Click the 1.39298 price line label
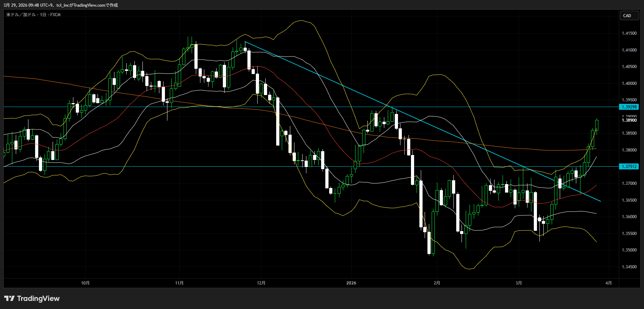Viewport: 644px width, 309px height. [629, 107]
